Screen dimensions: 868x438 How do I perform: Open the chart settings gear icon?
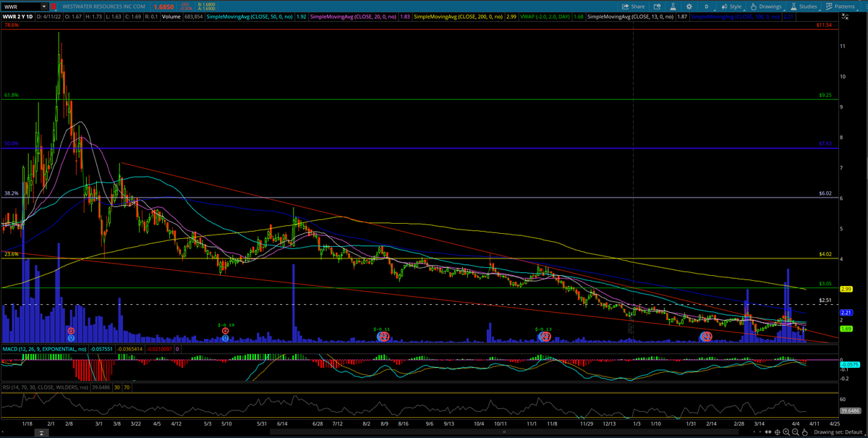[x=689, y=6]
